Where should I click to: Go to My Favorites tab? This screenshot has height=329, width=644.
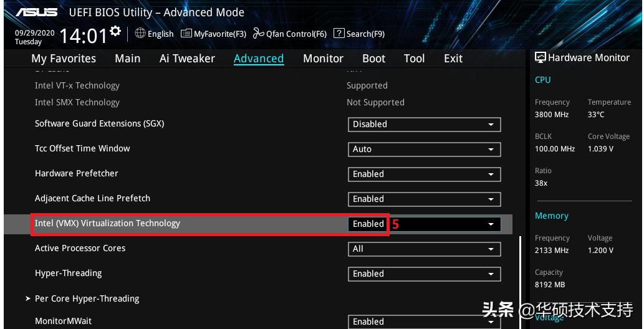click(x=64, y=59)
